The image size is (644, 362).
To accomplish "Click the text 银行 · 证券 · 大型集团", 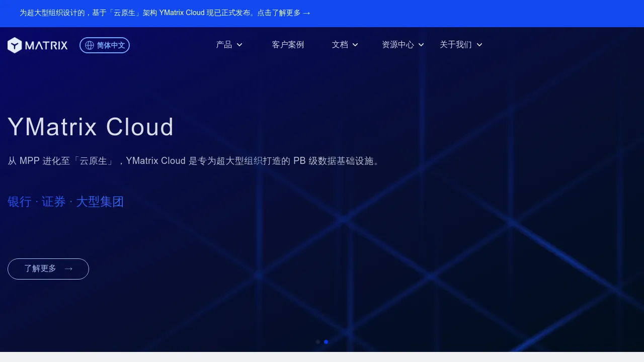I will click(66, 202).
